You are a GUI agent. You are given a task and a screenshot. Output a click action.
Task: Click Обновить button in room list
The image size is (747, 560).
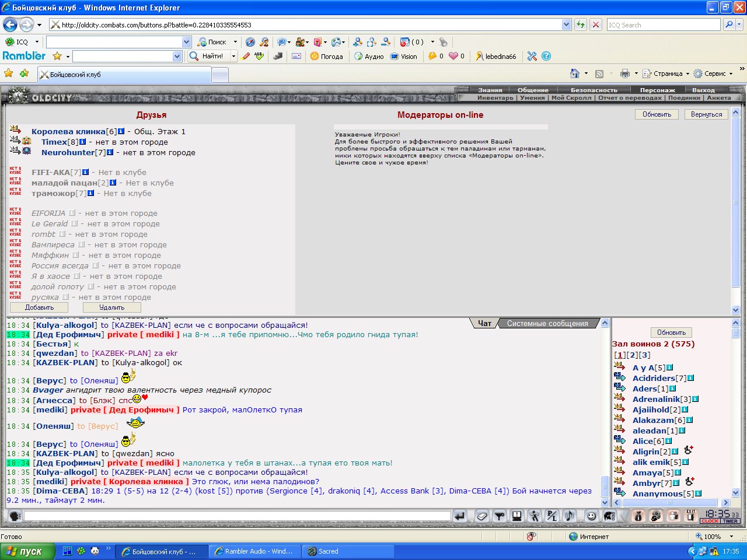(671, 332)
